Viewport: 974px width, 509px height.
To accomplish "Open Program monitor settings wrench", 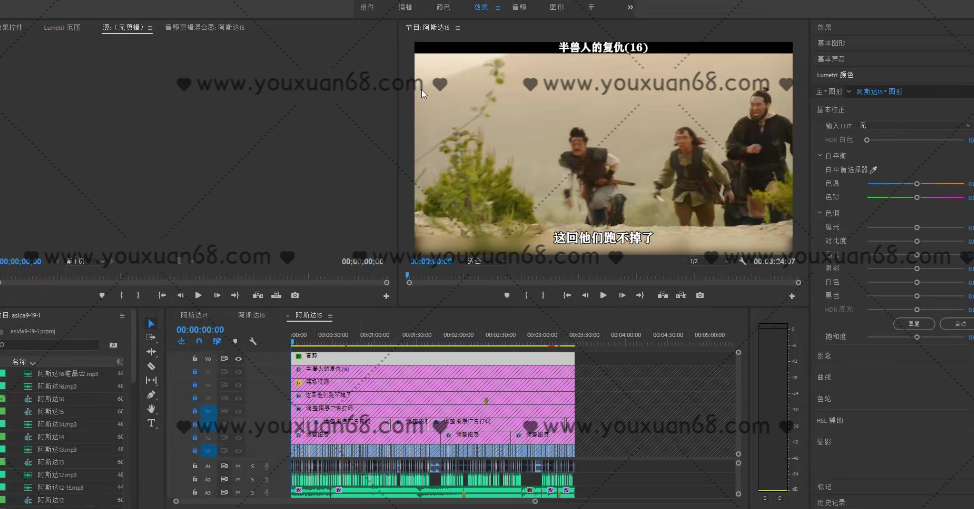I will coord(743,262).
